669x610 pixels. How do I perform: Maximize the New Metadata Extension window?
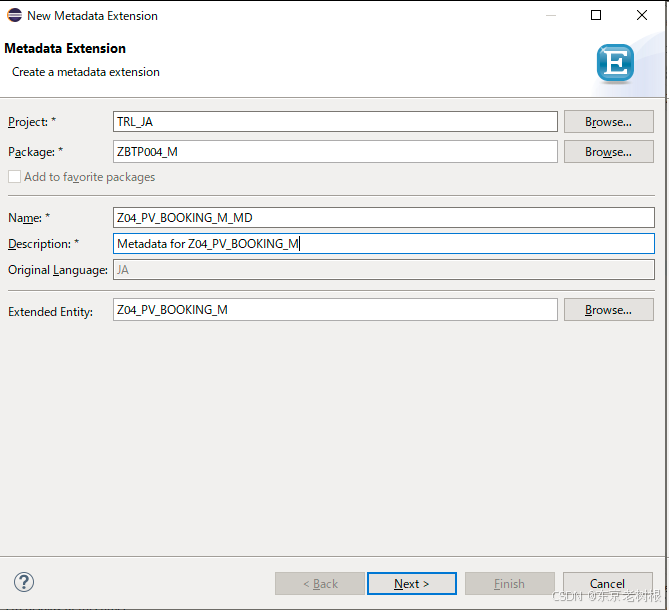(596, 15)
